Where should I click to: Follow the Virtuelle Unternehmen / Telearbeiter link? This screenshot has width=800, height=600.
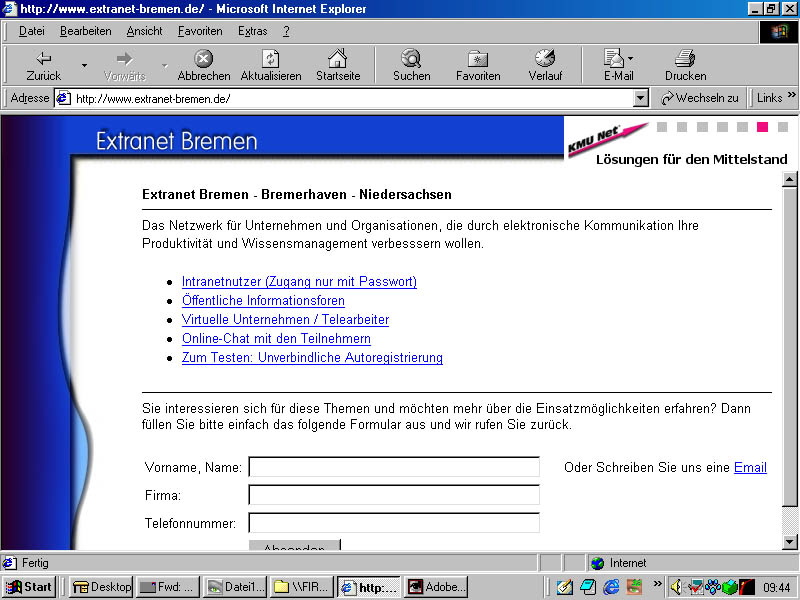[x=285, y=319]
